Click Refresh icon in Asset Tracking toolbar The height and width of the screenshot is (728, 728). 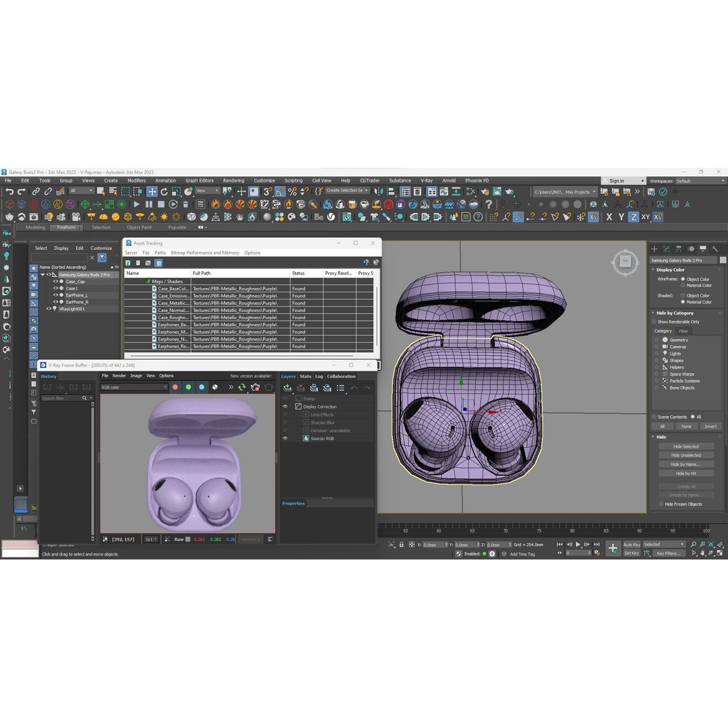pyautogui.click(x=128, y=263)
